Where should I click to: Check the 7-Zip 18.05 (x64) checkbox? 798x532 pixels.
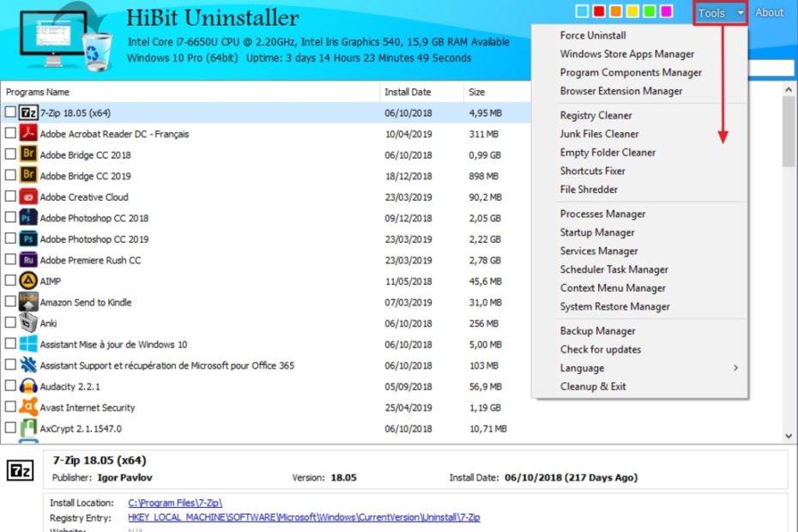[x=10, y=112]
